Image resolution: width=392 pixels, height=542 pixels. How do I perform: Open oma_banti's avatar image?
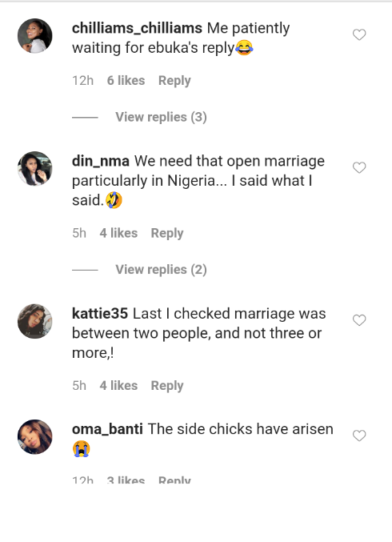35,437
